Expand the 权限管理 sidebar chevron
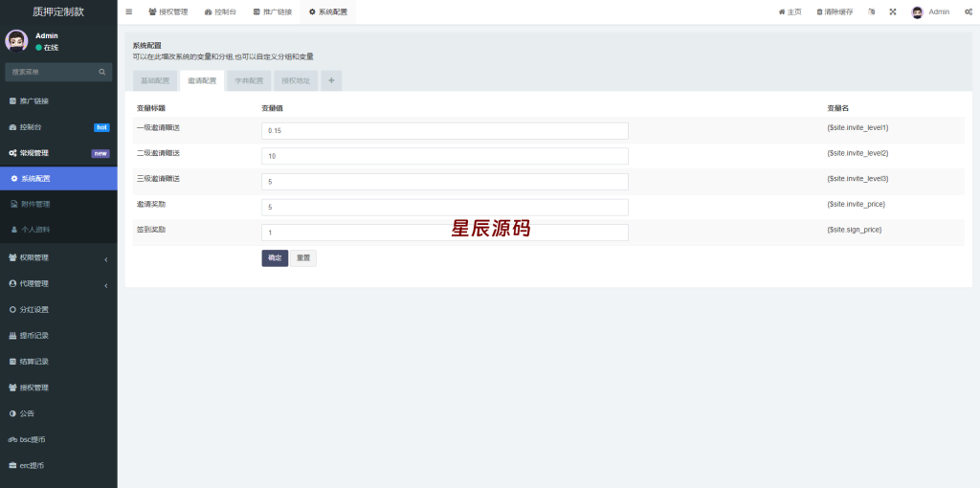Viewport: 980px width, 488px height. (x=105, y=258)
